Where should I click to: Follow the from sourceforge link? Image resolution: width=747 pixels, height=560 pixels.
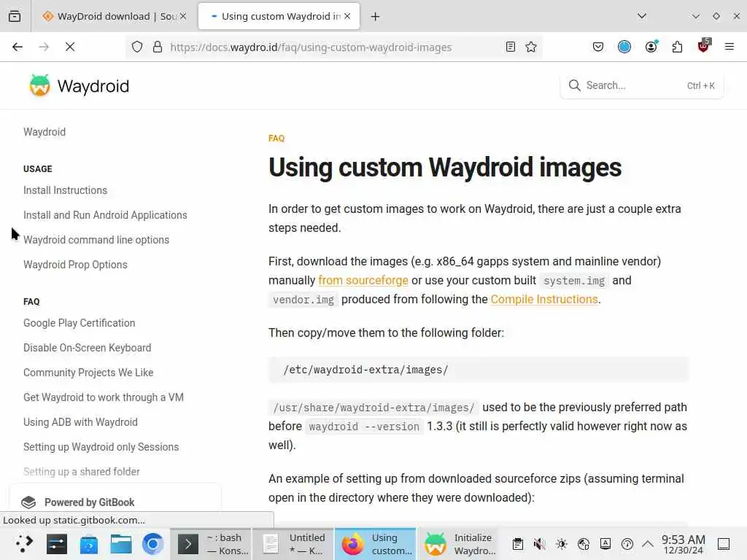point(363,281)
